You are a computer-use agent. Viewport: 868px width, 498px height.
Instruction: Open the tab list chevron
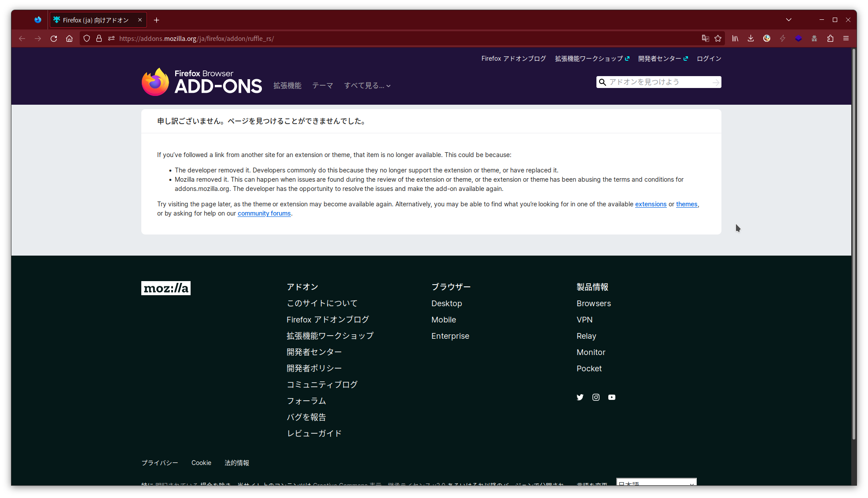[x=788, y=19]
